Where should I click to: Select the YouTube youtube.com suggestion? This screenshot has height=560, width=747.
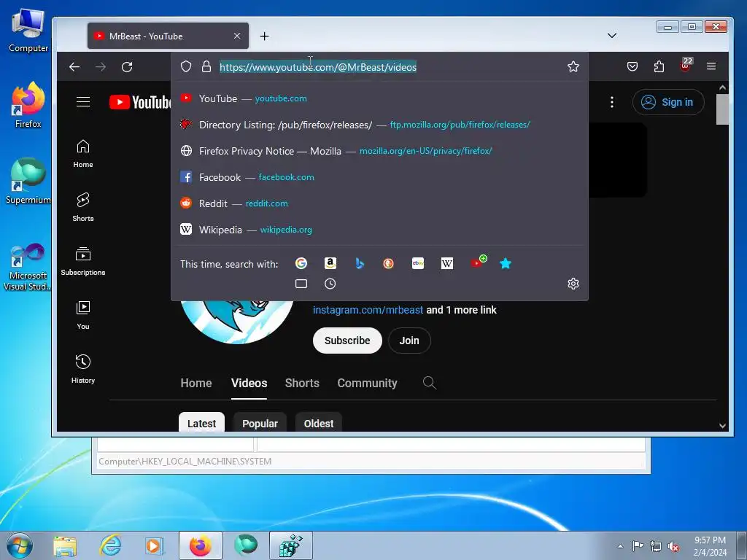[379, 98]
